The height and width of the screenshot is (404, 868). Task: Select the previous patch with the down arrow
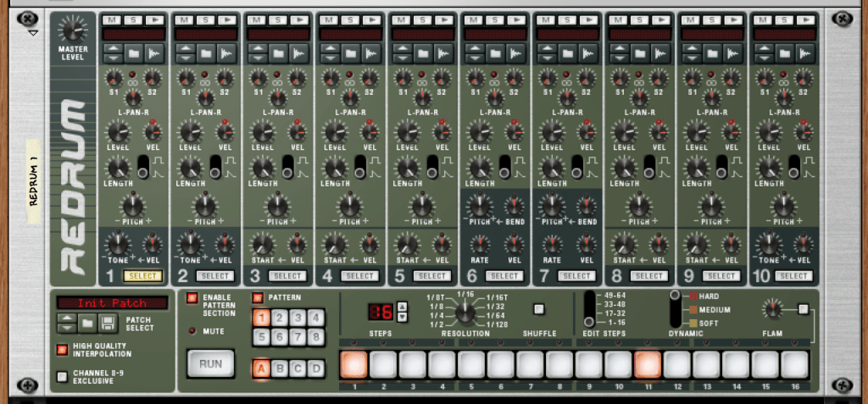tap(67, 328)
